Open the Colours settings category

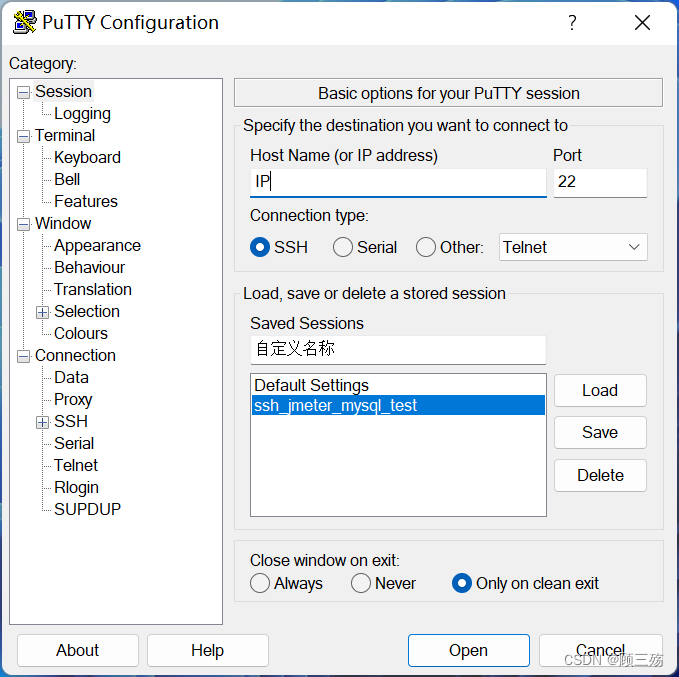coord(81,334)
